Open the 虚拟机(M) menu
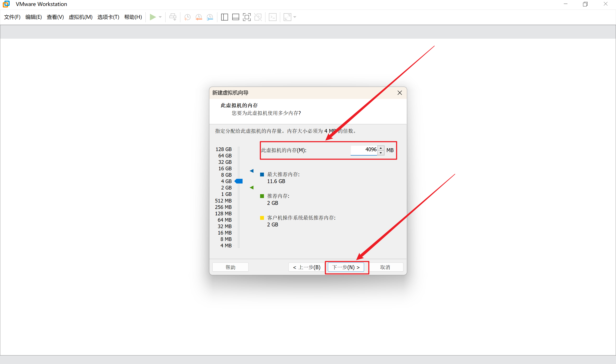The height and width of the screenshot is (364, 616). (80, 17)
